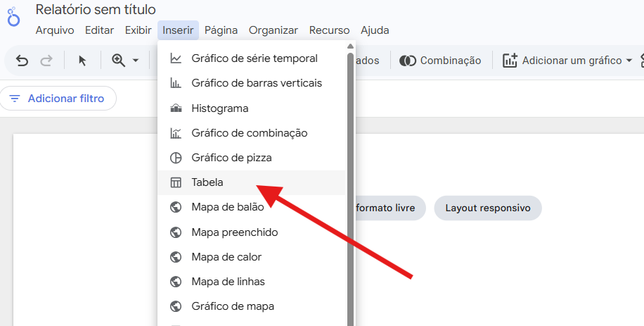Click the redo arrow icon
Viewport: 644px width, 326px height.
coord(46,61)
